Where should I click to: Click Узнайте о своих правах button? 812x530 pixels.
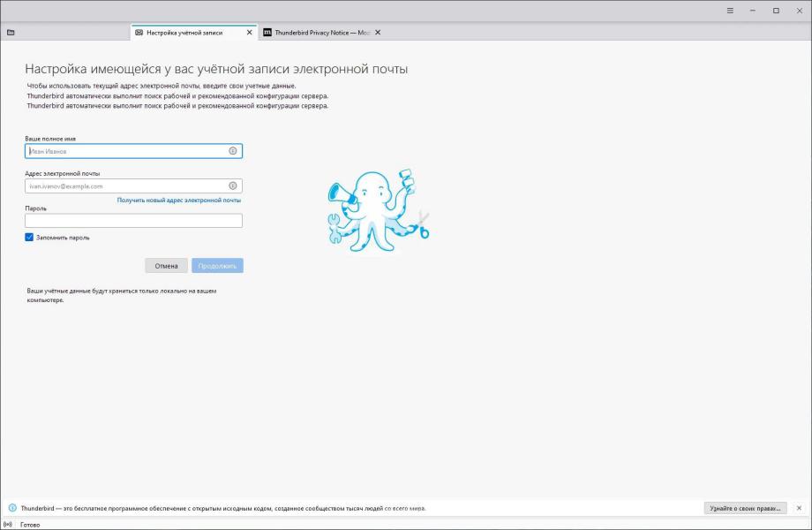pyautogui.click(x=745, y=508)
